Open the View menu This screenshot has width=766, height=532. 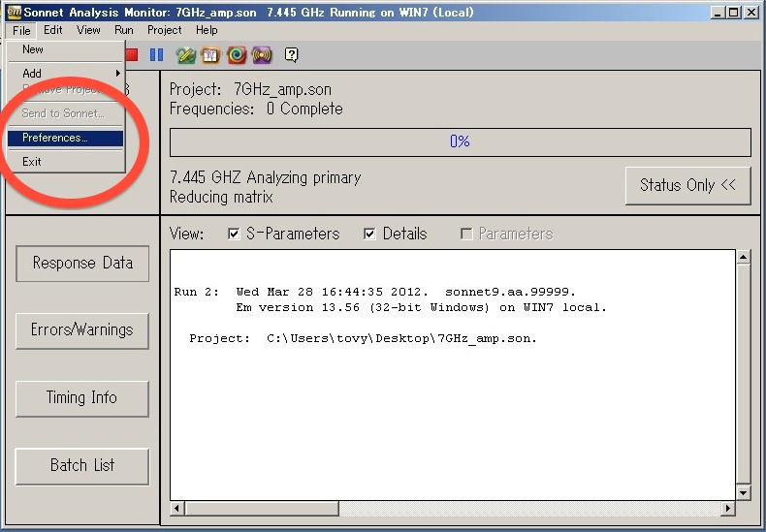pos(88,30)
